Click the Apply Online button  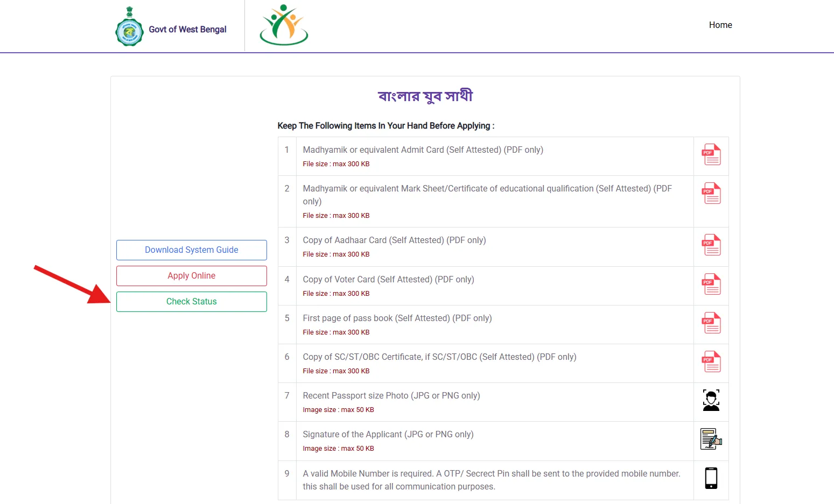pos(191,275)
